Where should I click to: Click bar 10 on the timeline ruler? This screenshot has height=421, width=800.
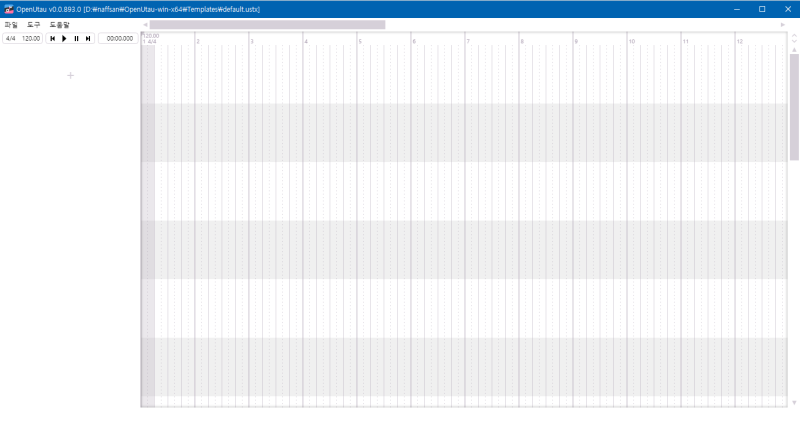click(x=632, y=41)
